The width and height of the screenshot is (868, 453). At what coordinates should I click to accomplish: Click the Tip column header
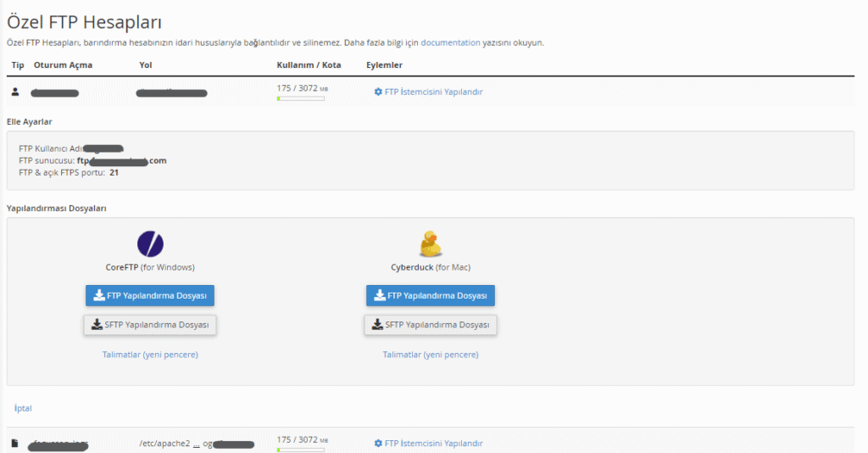point(18,64)
